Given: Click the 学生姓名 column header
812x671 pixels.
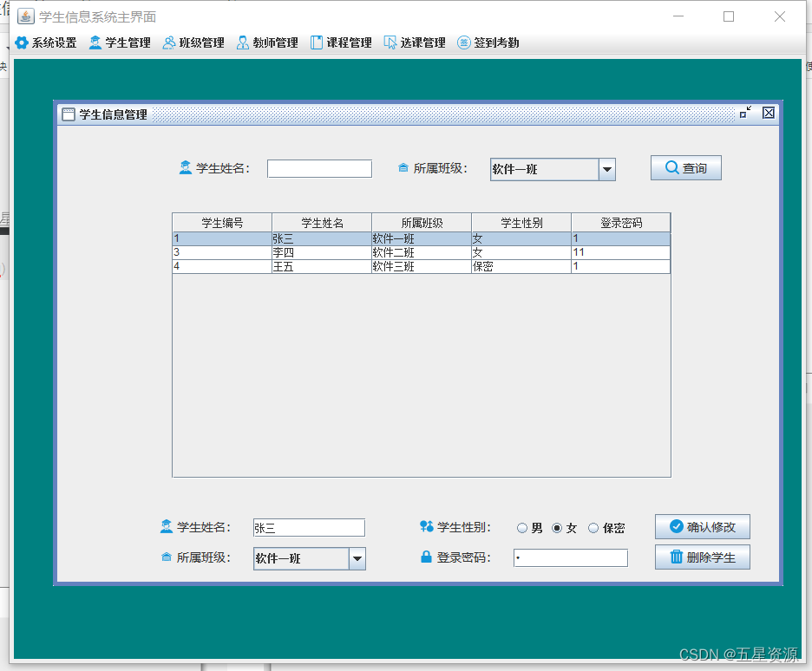Looking at the screenshot, I should pos(322,223).
